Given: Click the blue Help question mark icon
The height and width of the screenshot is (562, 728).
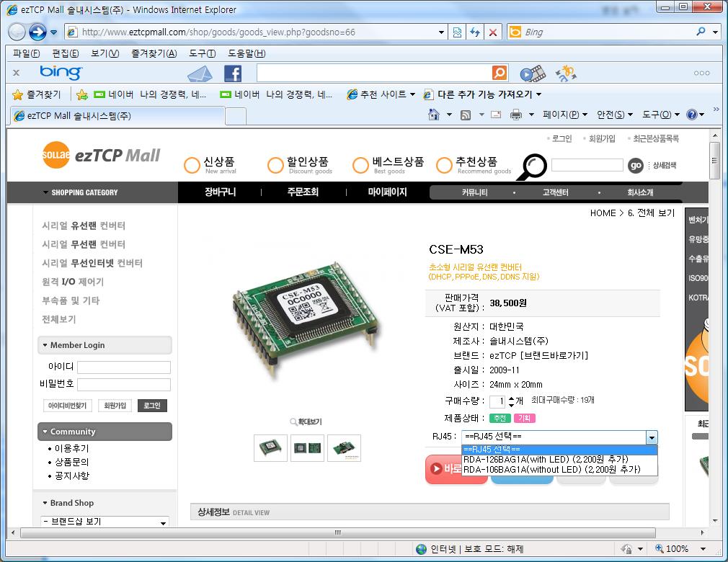Looking at the screenshot, I should click(692, 114).
